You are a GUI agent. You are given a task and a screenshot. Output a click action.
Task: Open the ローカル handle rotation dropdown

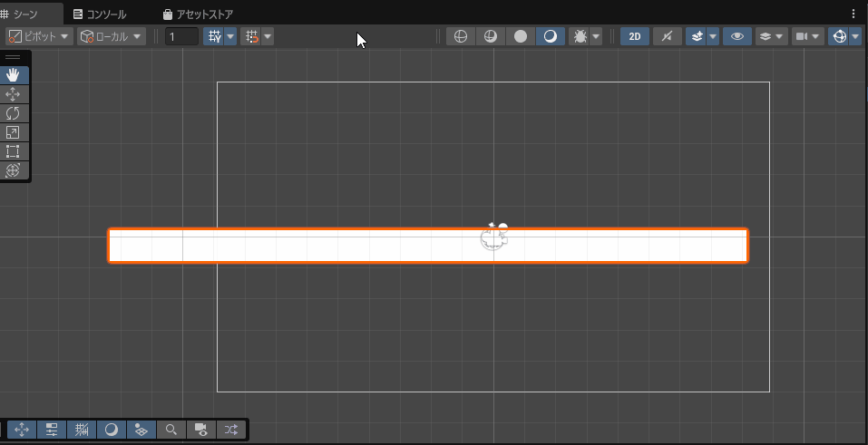pyautogui.click(x=112, y=36)
